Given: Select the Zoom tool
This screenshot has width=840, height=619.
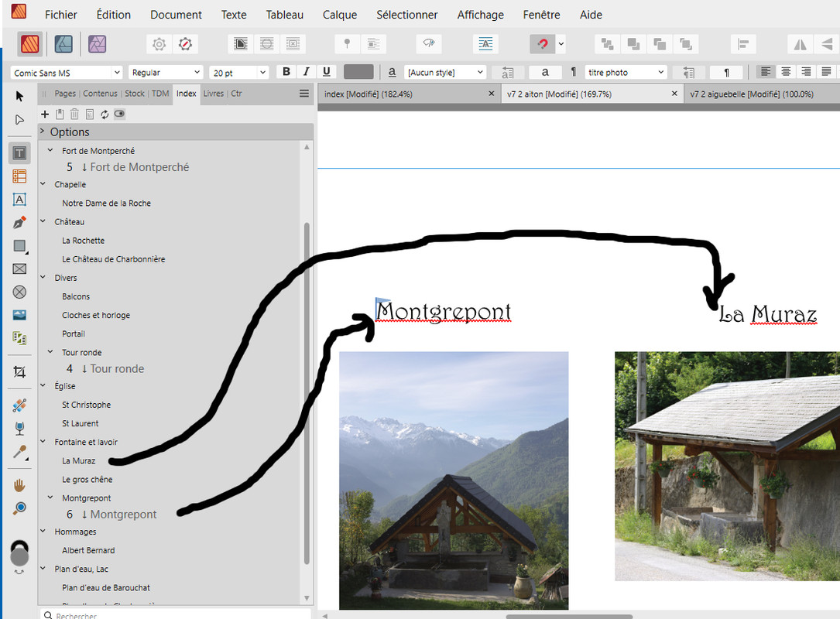Looking at the screenshot, I should (19, 508).
